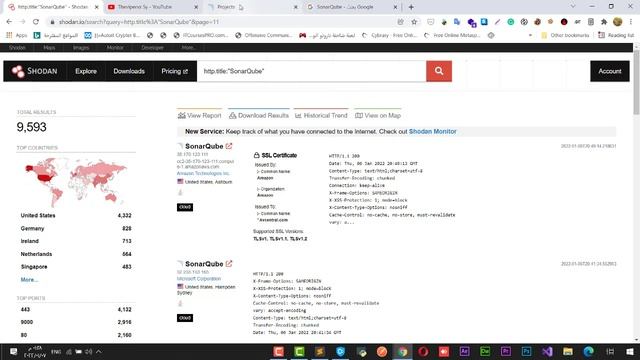Expand the More menu in Shodan top bar
Screen dimensions: 640x360
(x=188, y=48)
